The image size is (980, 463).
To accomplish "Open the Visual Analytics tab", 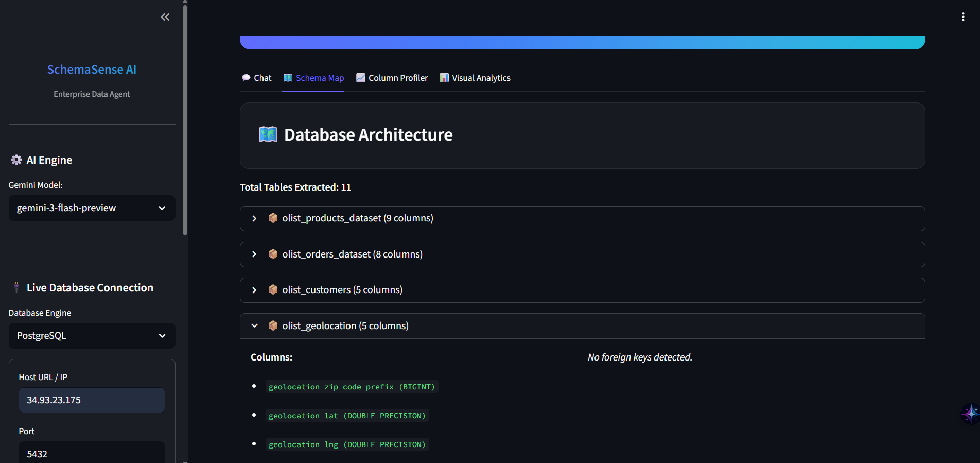I will [475, 78].
